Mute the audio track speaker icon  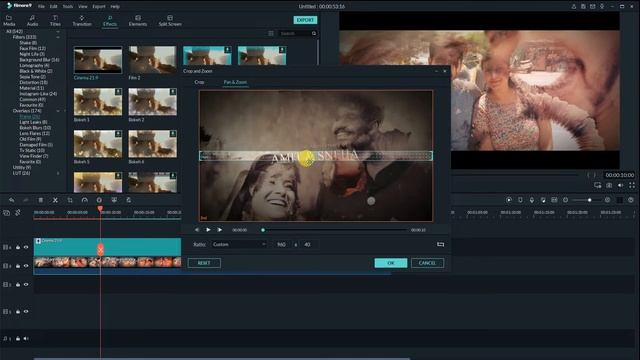(x=26, y=338)
